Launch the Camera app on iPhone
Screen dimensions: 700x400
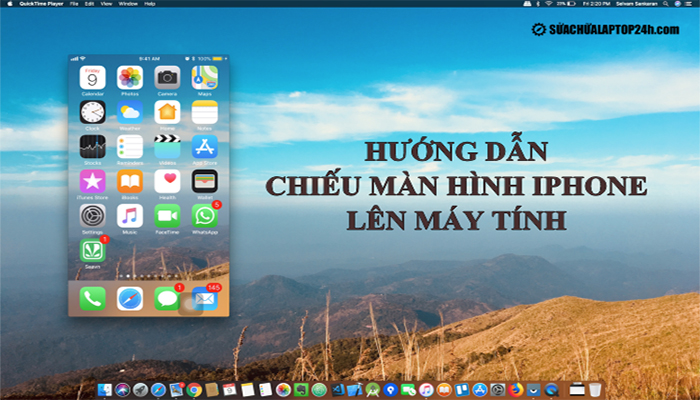click(167, 78)
